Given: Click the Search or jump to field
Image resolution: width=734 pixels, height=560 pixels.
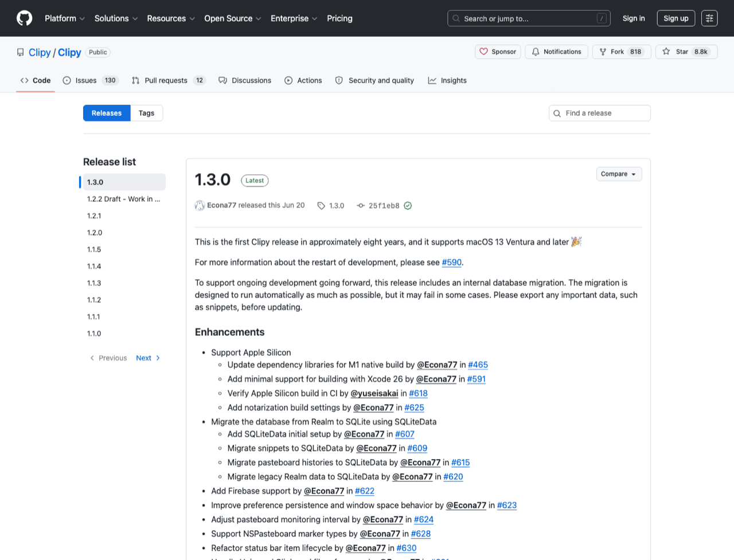Looking at the screenshot, I should point(529,18).
